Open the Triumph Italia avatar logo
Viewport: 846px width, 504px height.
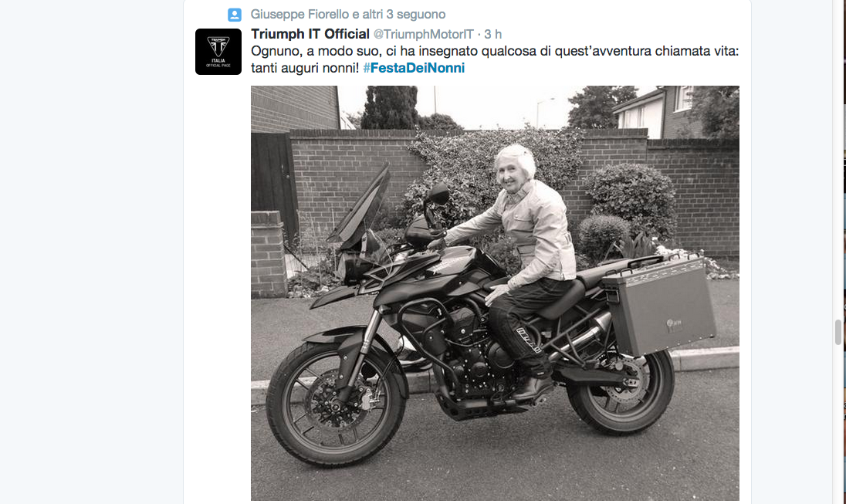218,52
